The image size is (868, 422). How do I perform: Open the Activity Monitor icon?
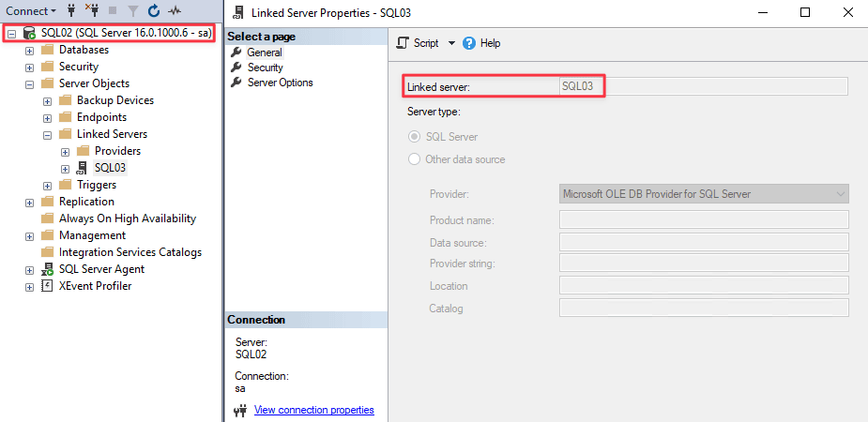click(x=175, y=10)
